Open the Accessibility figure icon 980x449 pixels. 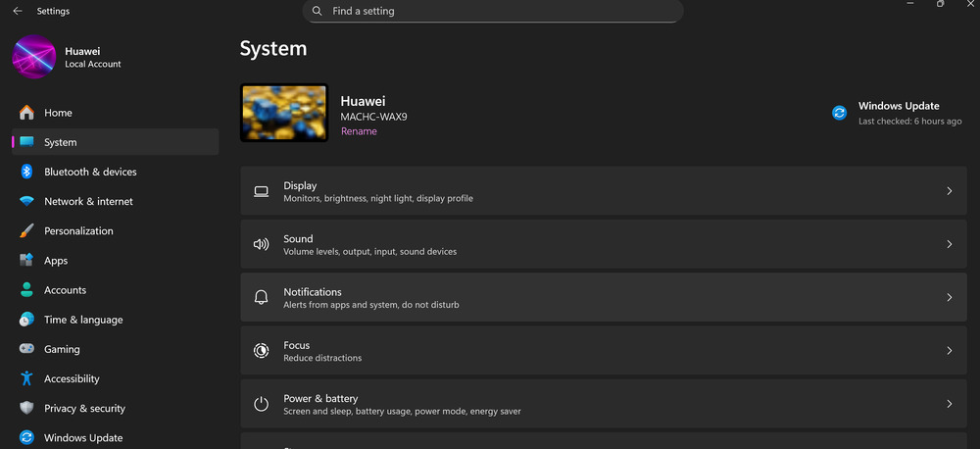pyautogui.click(x=26, y=378)
